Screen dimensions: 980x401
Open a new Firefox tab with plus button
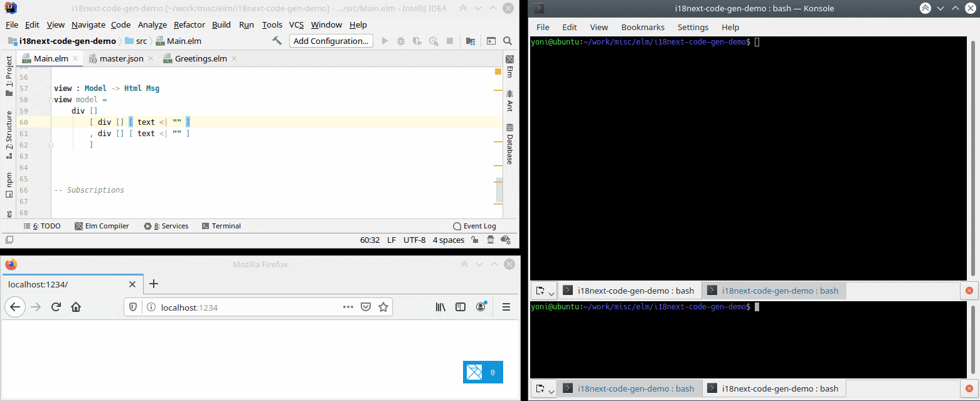pyautogui.click(x=154, y=284)
